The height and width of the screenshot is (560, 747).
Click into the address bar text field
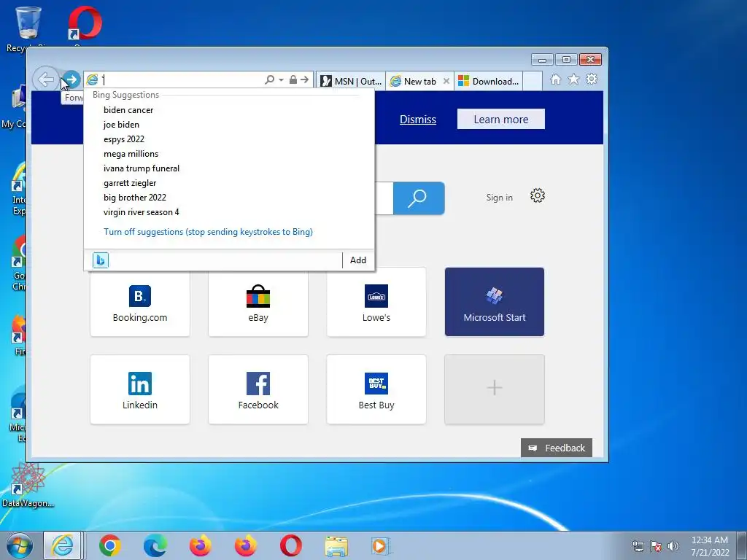181,80
